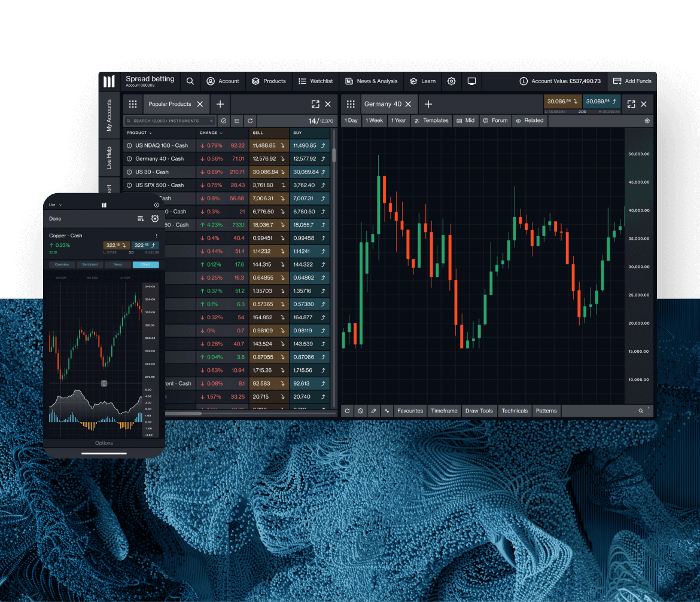Sort by PRODUCT column dropdown

(139, 133)
